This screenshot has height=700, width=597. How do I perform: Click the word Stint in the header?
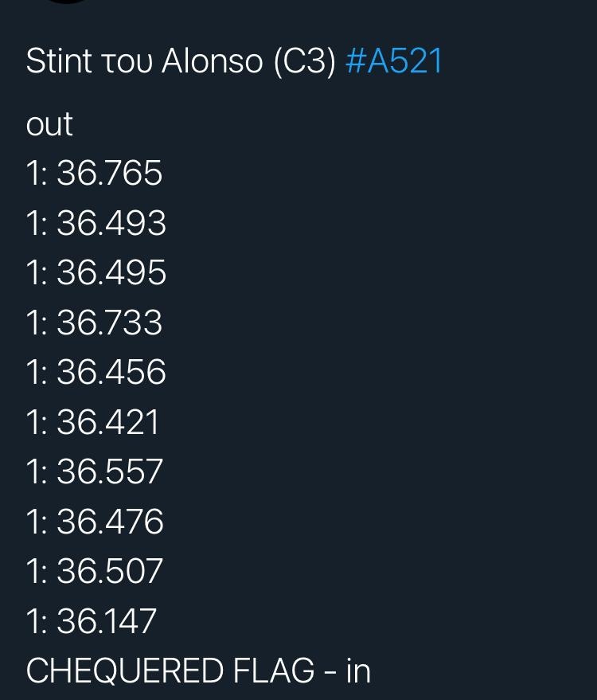click(x=59, y=61)
